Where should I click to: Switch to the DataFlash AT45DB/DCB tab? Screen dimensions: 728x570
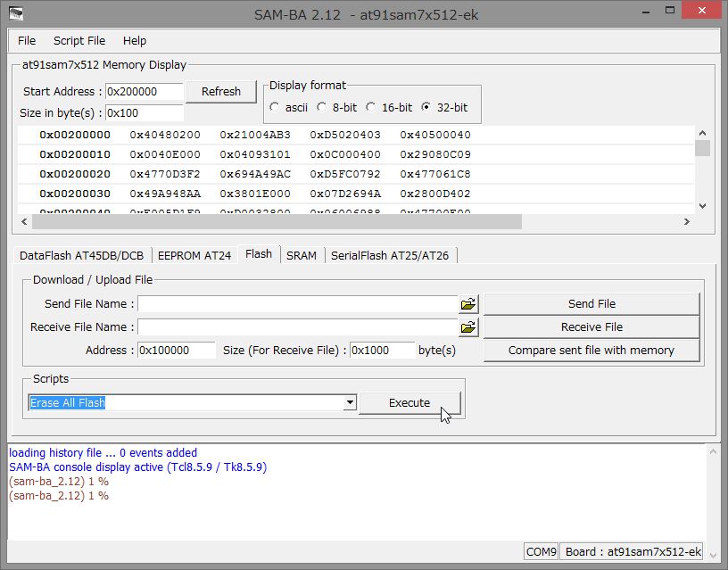[82, 256]
